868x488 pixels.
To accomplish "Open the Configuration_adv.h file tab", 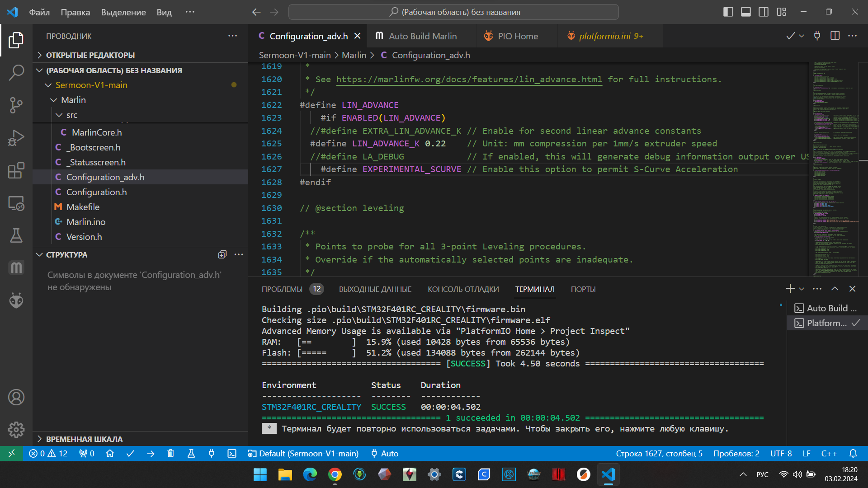I will click(308, 36).
